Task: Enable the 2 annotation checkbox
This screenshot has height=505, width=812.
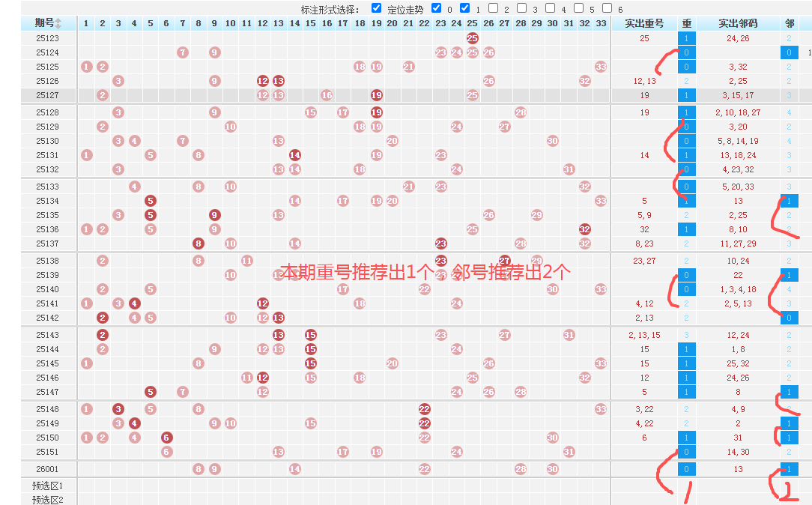Action: click(x=494, y=8)
